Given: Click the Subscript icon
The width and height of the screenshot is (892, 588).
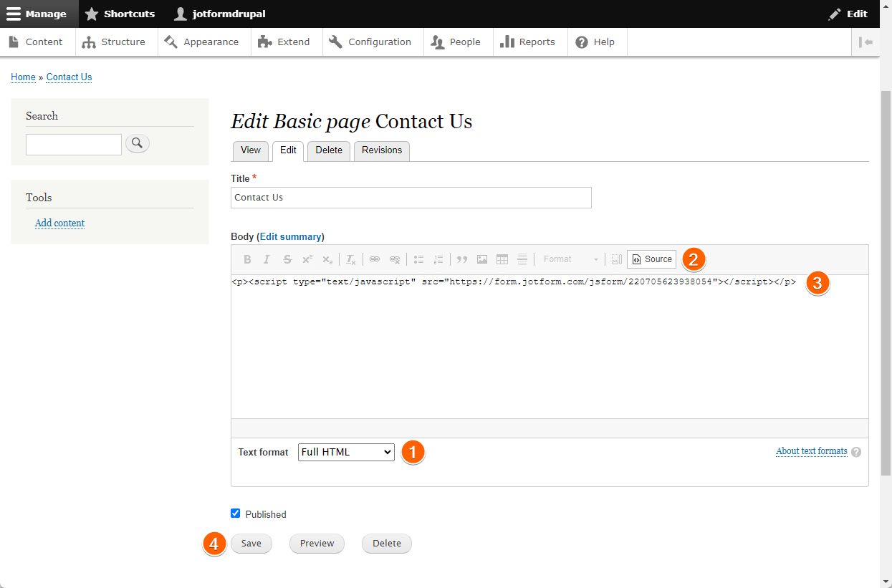Looking at the screenshot, I should 327,259.
